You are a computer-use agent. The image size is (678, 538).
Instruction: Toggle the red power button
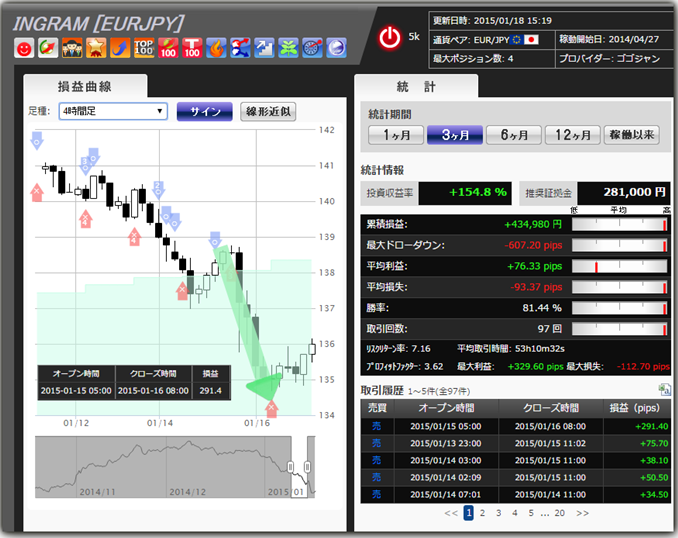point(390,38)
